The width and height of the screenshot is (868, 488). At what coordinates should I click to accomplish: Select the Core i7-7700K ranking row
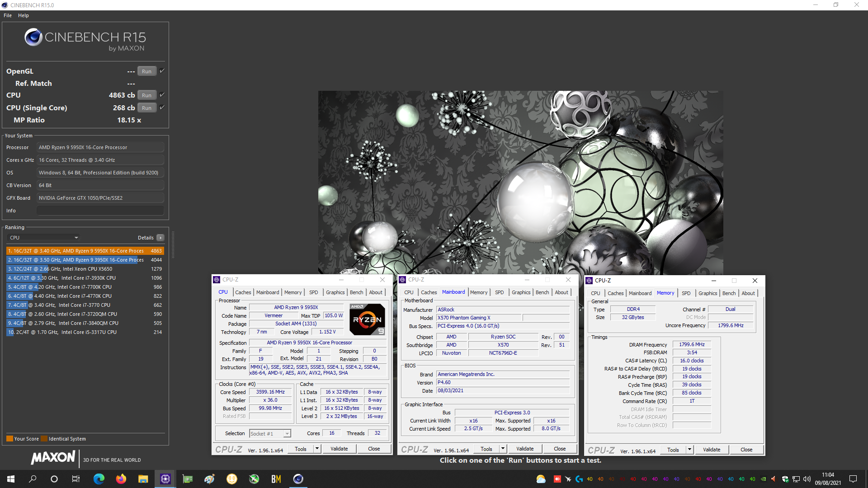pos(85,287)
